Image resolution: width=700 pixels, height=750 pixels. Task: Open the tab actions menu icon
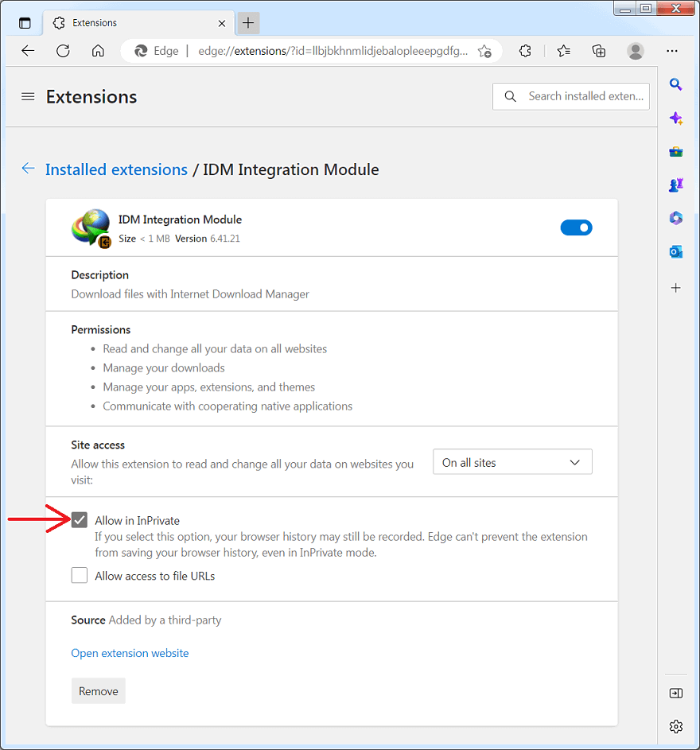click(x=25, y=23)
